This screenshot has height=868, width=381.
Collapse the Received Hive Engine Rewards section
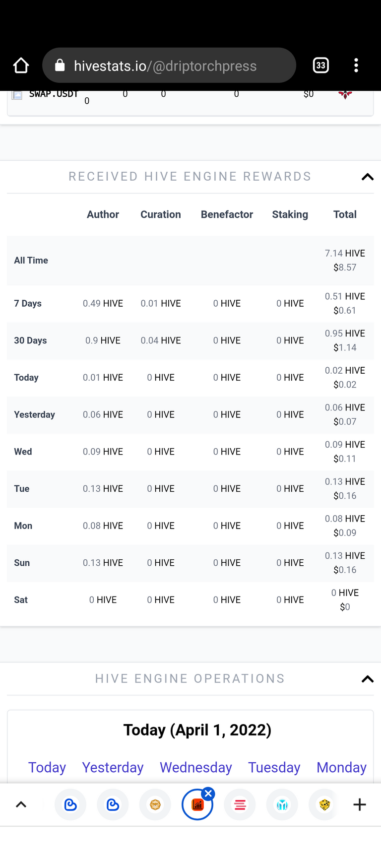point(368,177)
